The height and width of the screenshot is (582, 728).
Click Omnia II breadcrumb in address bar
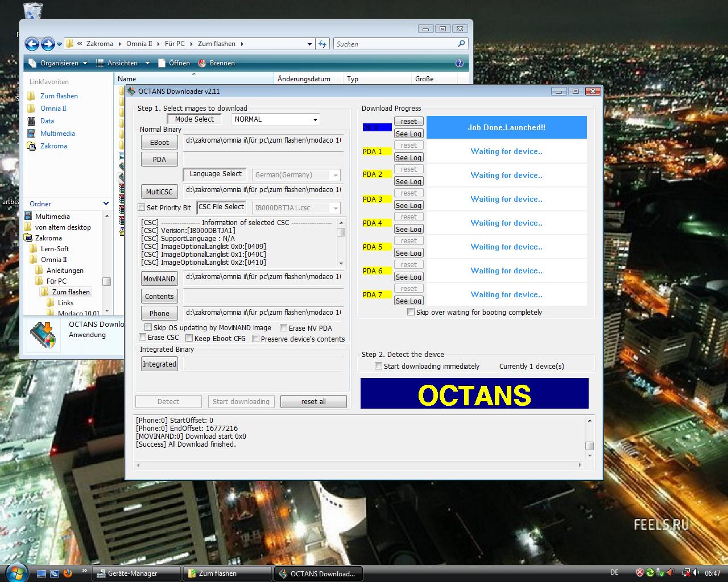click(x=139, y=44)
